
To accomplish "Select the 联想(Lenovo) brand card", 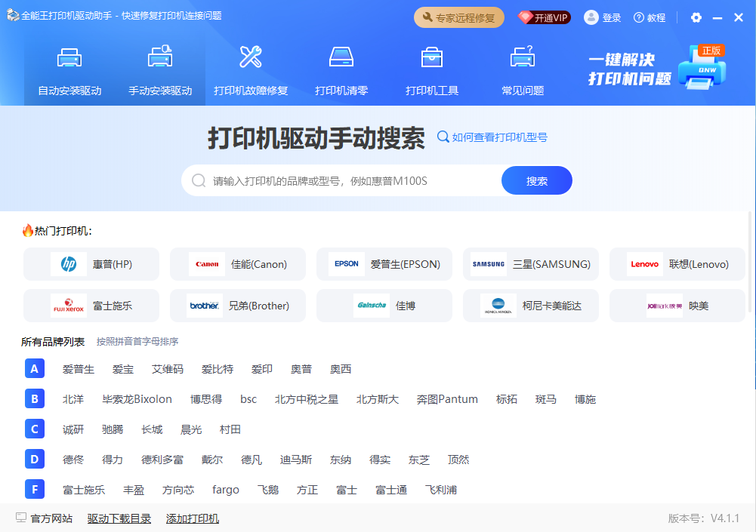I will coord(677,264).
